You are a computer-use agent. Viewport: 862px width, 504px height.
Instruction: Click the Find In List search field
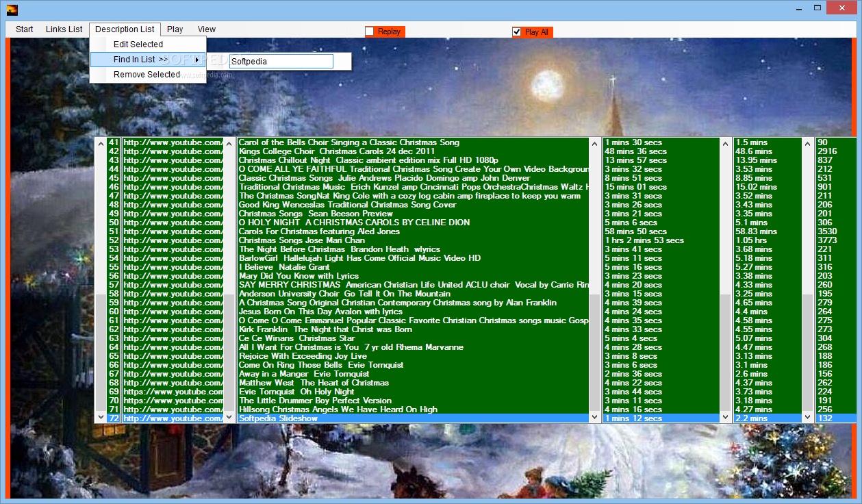(281, 62)
